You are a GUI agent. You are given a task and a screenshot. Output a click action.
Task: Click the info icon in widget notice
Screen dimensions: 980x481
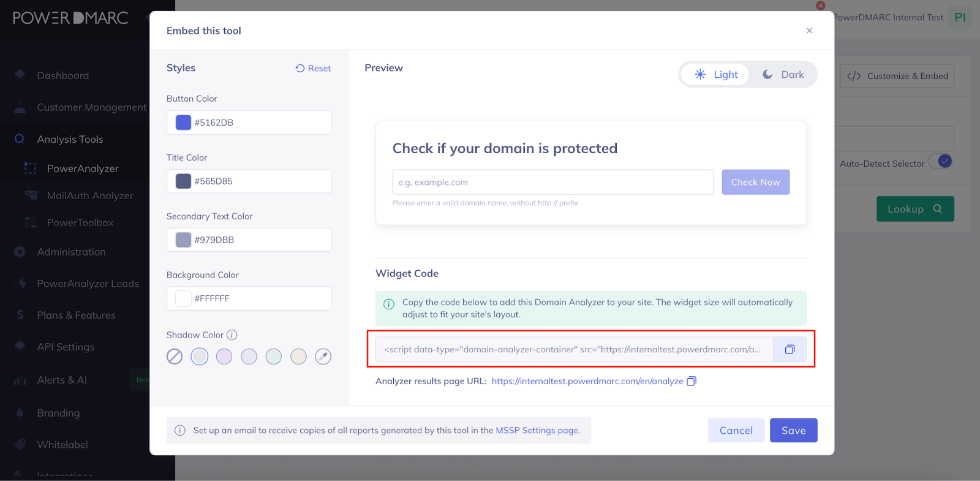(389, 304)
